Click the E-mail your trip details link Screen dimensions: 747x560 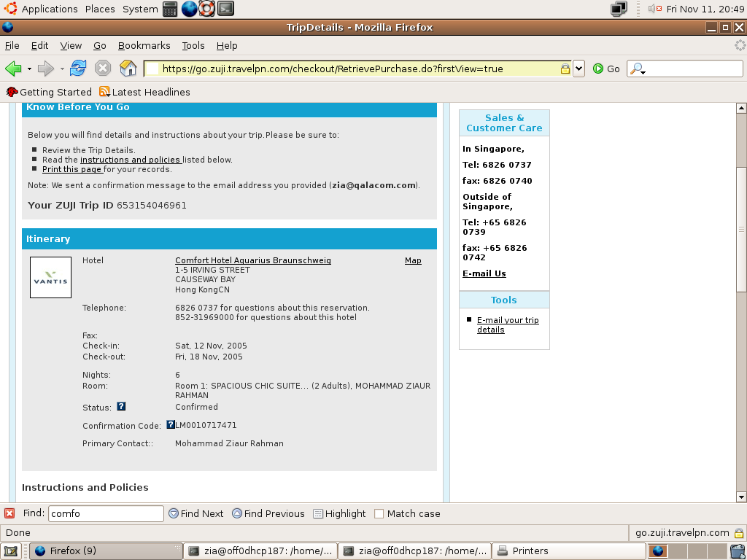[508, 324]
